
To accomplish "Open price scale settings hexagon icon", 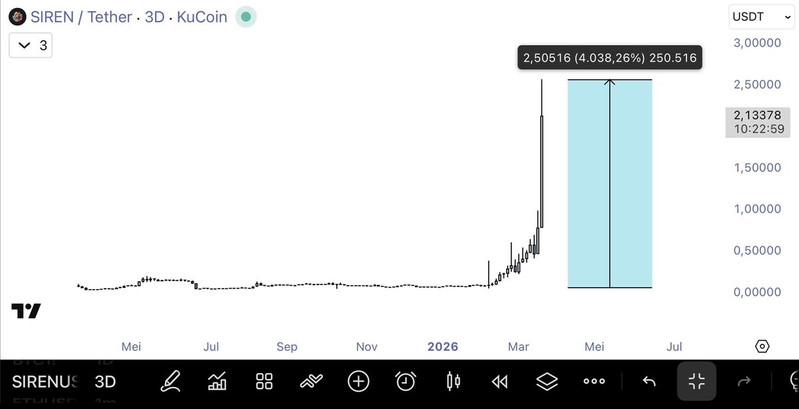I will point(762,346).
